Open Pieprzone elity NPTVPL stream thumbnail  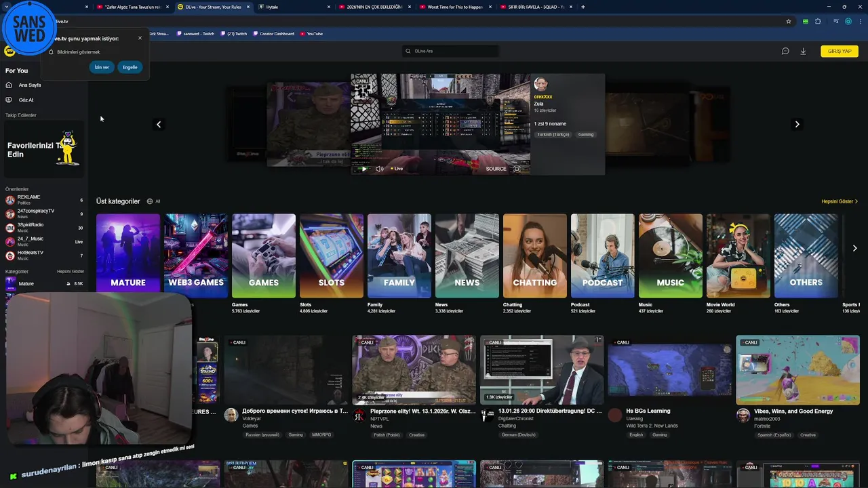[414, 369]
